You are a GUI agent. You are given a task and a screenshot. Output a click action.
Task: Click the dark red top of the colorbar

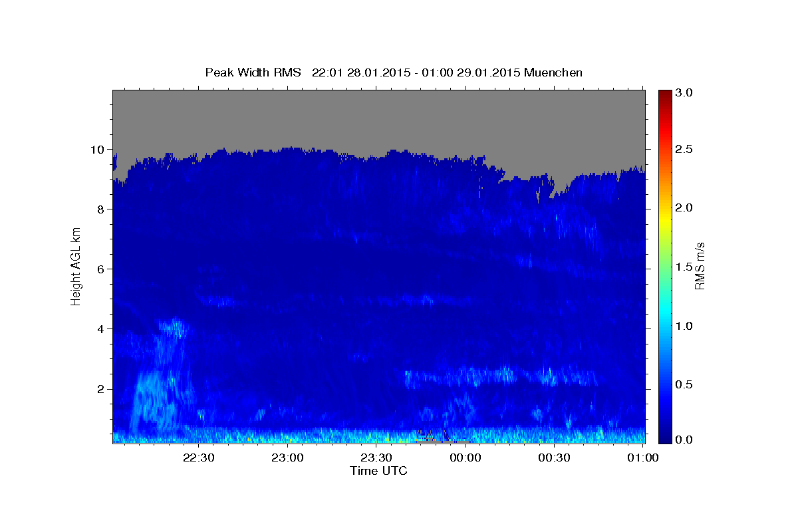click(x=664, y=94)
